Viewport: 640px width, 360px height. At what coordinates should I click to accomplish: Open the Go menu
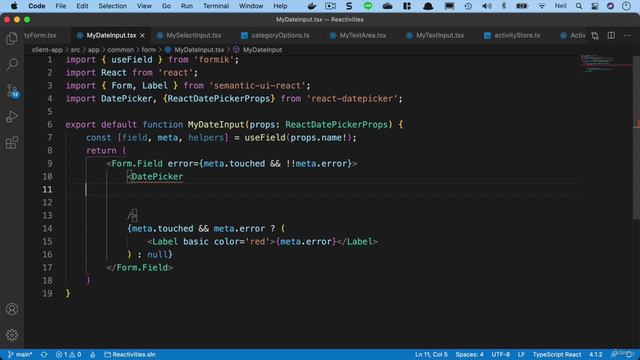[166, 6]
